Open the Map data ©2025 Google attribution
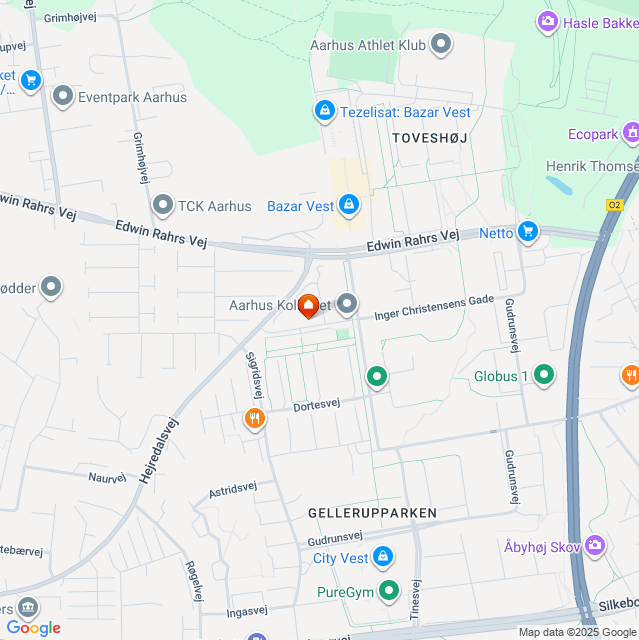 [578, 633]
